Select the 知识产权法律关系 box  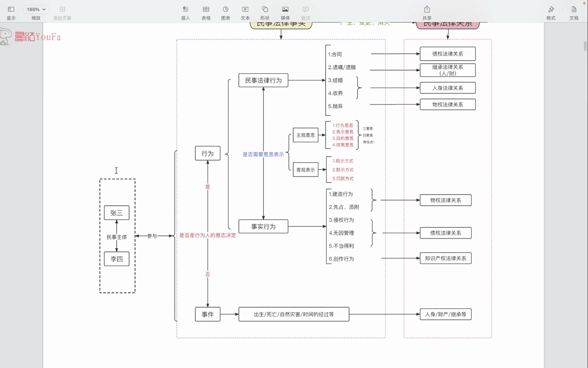[446, 258]
